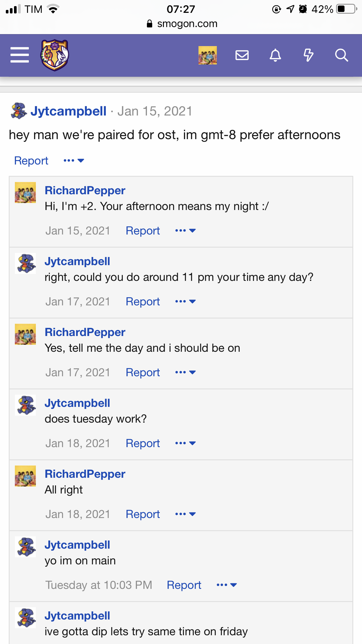Open the search magnifier icon
362x644 pixels.
click(x=342, y=55)
